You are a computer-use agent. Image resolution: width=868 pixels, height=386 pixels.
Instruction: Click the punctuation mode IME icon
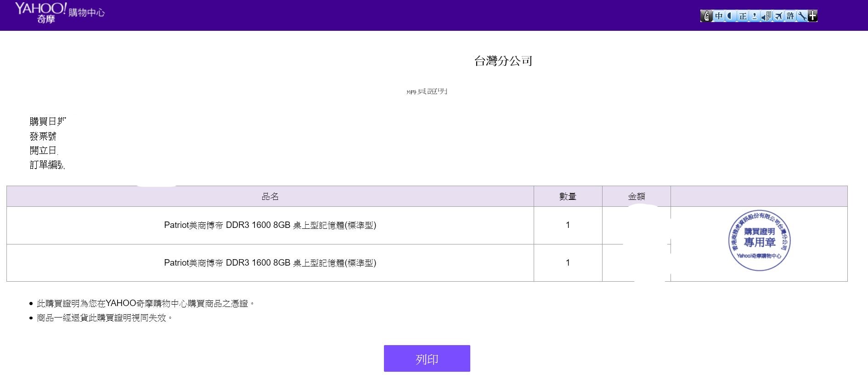tap(755, 16)
